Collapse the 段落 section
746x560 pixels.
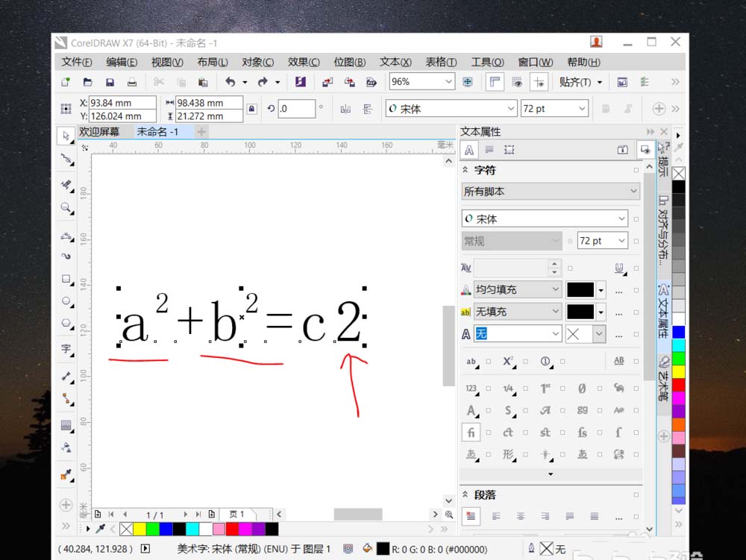click(x=465, y=494)
